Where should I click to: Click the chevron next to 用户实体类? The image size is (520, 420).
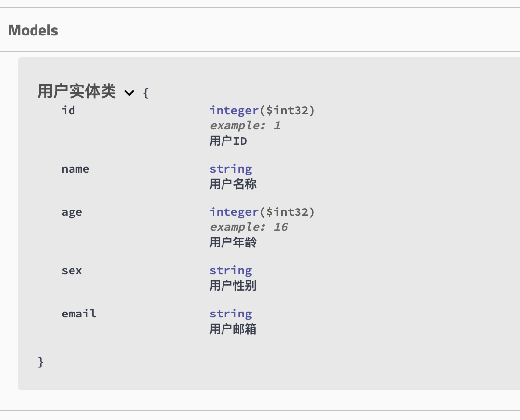pos(129,93)
